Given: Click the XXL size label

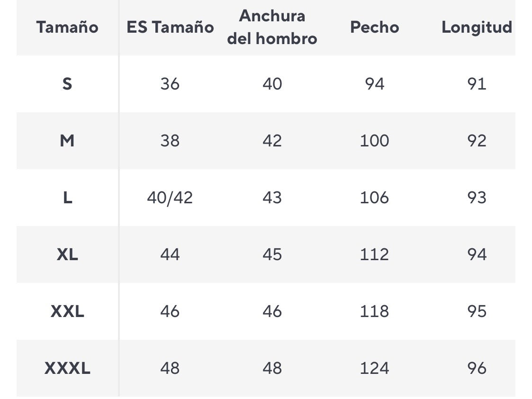Looking at the screenshot, I should (x=67, y=311).
